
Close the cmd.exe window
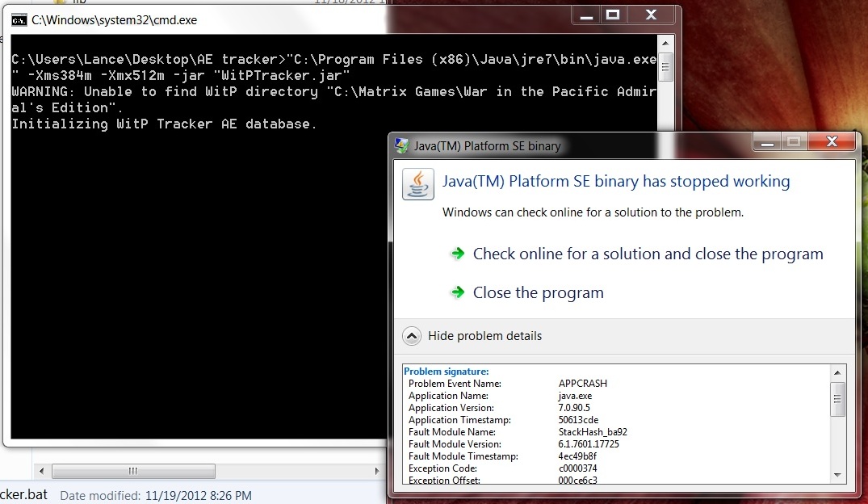tap(651, 15)
